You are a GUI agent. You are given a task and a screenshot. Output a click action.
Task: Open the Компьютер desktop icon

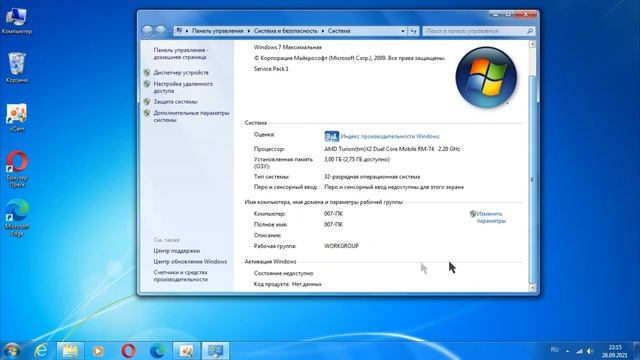pyautogui.click(x=16, y=21)
